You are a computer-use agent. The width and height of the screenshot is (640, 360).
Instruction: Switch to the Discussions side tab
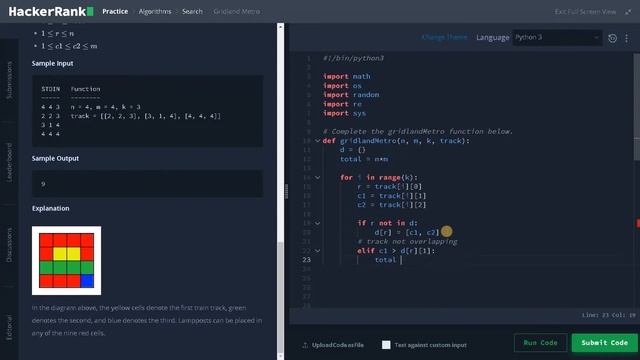coord(9,245)
